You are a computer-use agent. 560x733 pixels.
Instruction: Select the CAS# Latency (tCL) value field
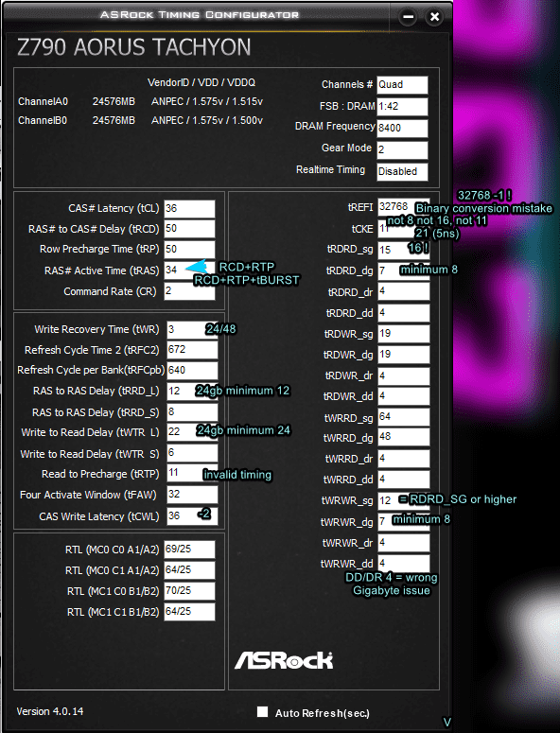(189, 209)
